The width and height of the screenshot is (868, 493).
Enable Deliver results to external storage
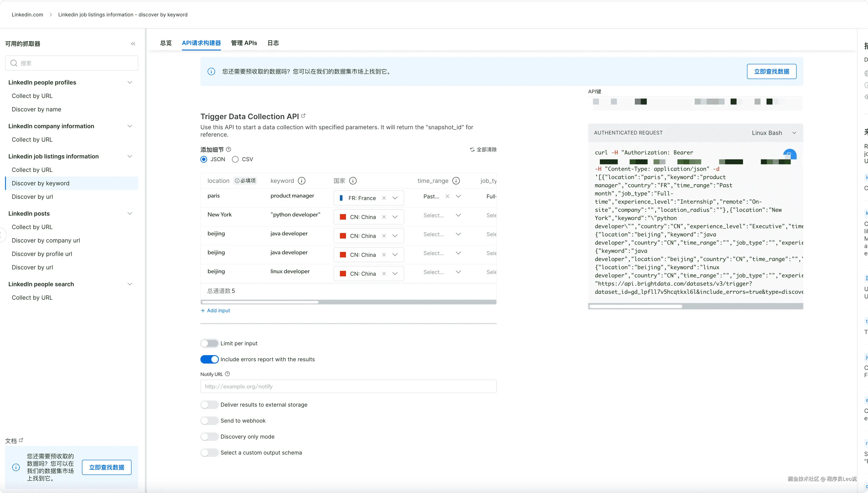coord(209,405)
